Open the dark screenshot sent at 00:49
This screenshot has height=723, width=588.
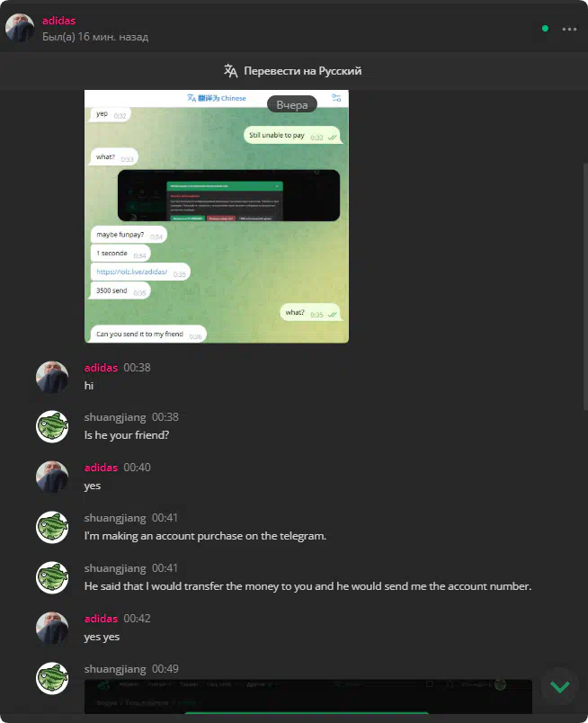(x=308, y=696)
